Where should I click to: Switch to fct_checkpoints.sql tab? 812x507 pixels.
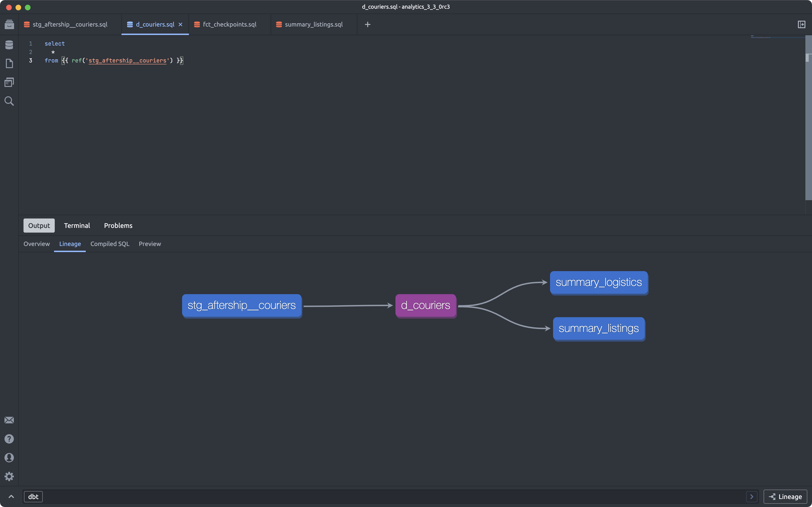[x=230, y=24]
